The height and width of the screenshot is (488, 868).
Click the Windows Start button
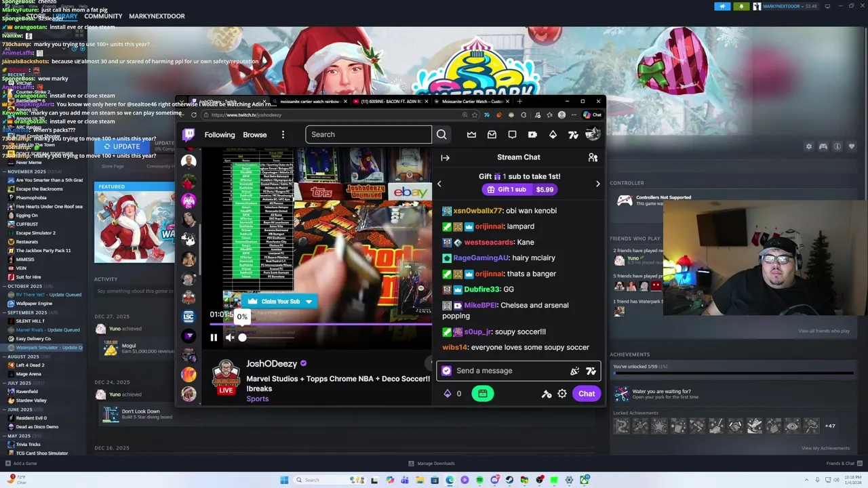[284, 480]
